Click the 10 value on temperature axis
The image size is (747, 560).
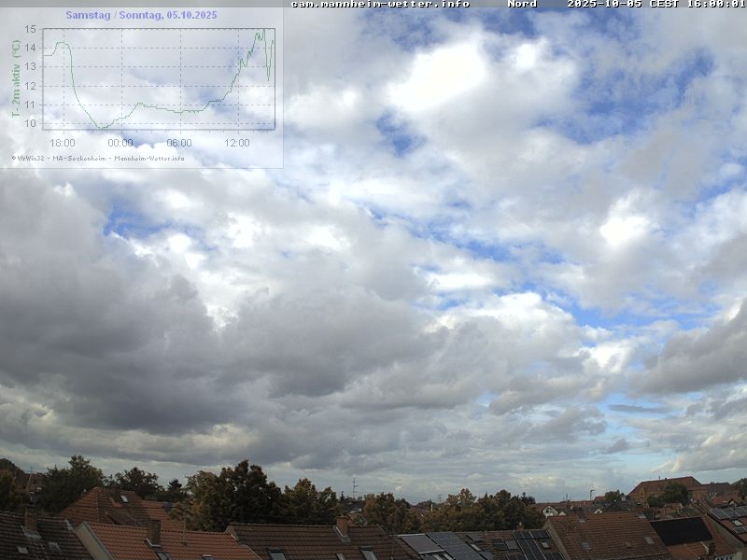point(31,123)
